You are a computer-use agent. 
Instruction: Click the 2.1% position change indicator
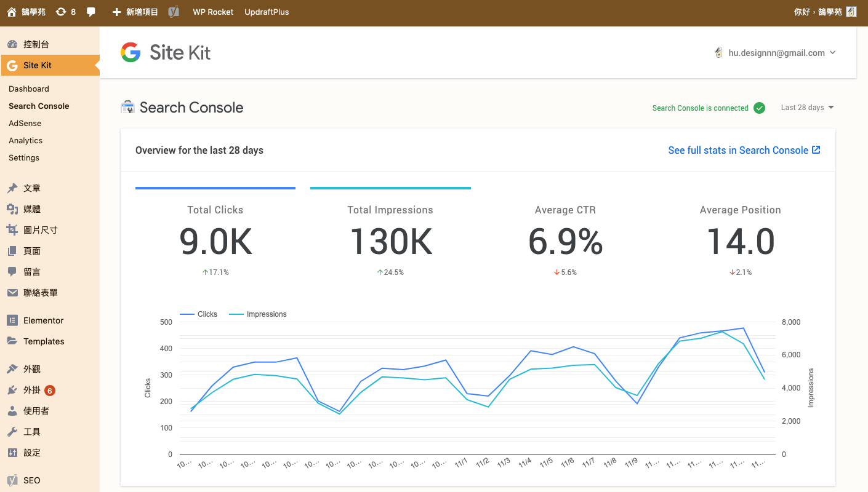[741, 272]
